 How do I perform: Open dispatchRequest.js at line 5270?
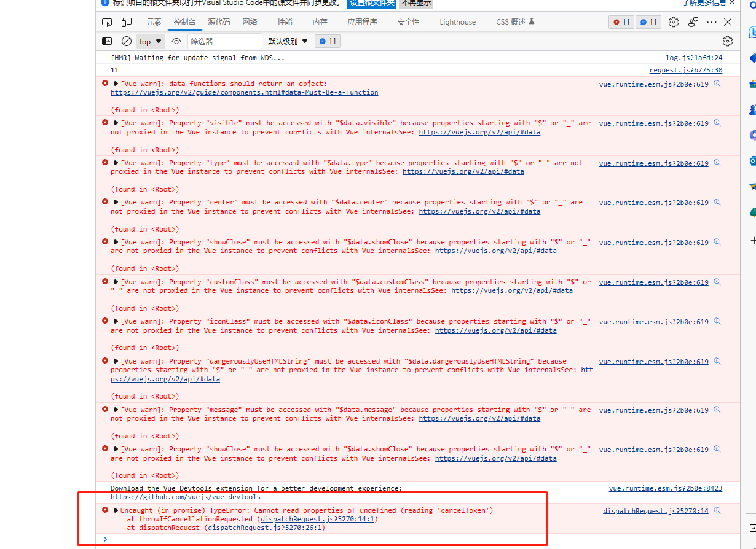point(653,510)
